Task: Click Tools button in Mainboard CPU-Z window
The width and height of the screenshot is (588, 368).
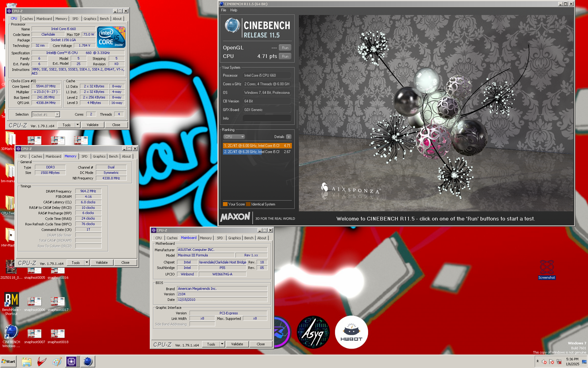Action: (211, 344)
